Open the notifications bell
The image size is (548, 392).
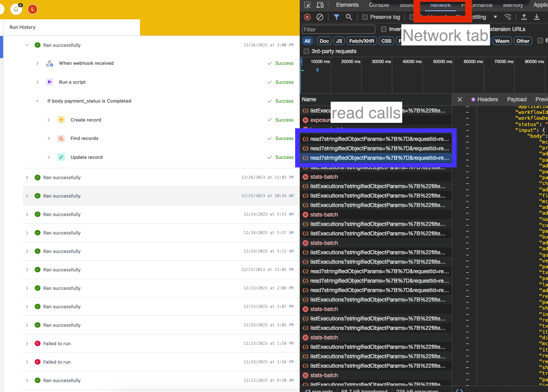[x=16, y=9]
